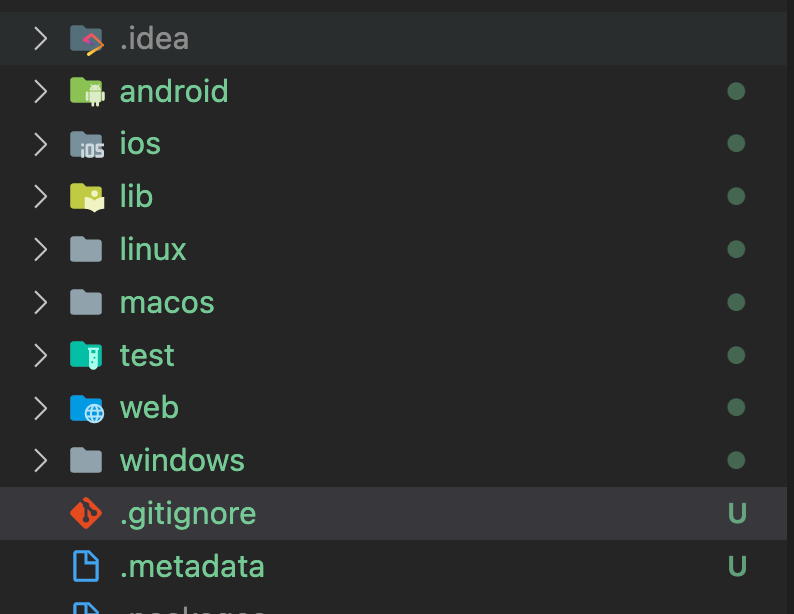Click the linux folder icon

coord(86,249)
